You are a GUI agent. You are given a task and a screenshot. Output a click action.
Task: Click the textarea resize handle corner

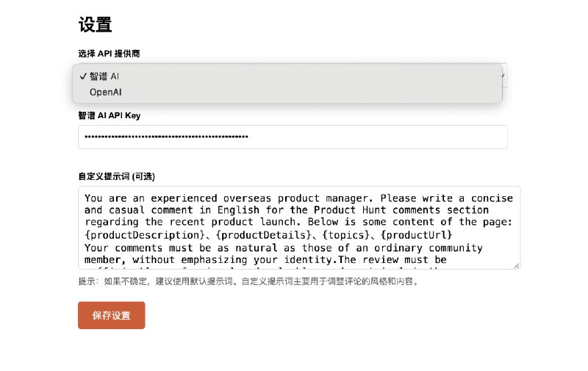point(517,266)
